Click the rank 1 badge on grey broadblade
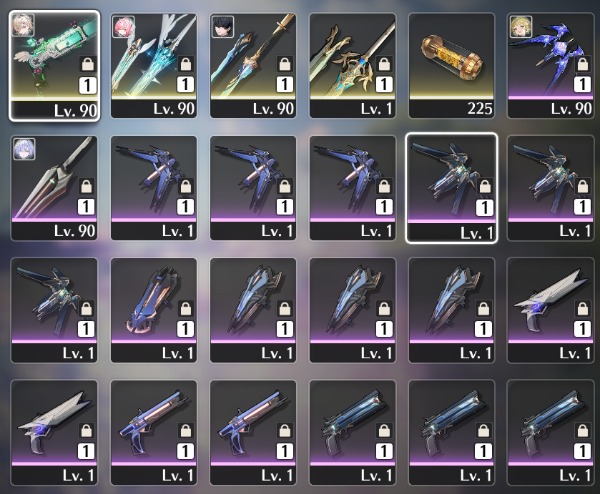The height and width of the screenshot is (494, 600). [86, 207]
